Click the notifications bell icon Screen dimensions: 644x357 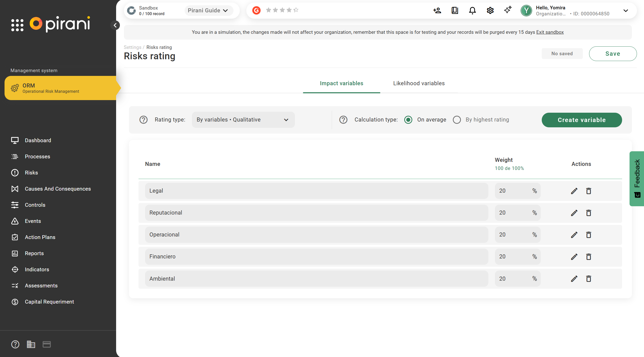pos(472,11)
